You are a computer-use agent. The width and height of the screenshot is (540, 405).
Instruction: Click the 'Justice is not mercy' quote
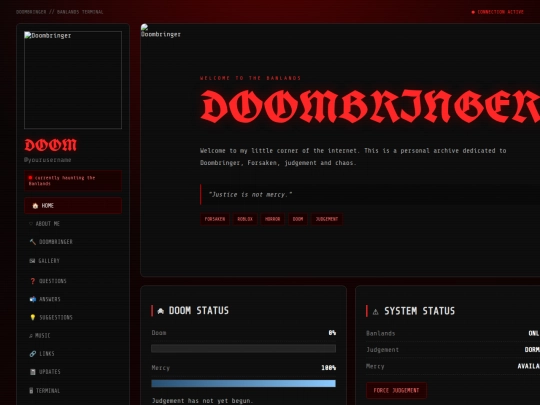click(x=250, y=195)
